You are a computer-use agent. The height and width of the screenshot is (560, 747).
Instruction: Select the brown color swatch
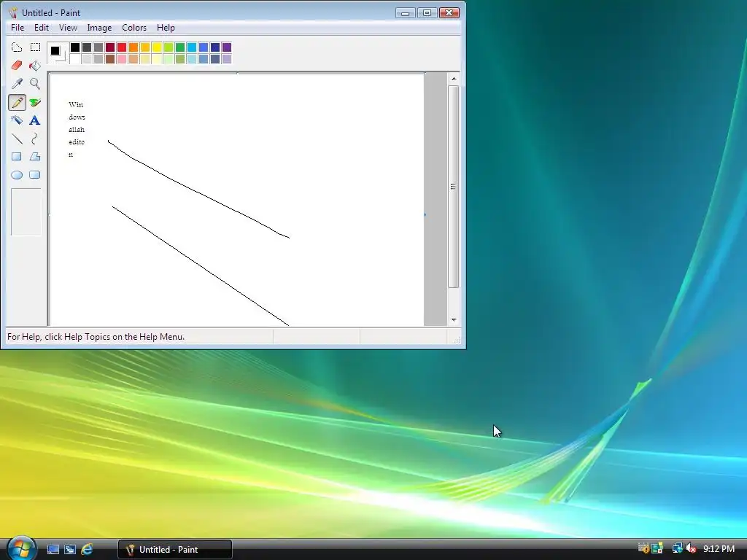[x=110, y=58]
